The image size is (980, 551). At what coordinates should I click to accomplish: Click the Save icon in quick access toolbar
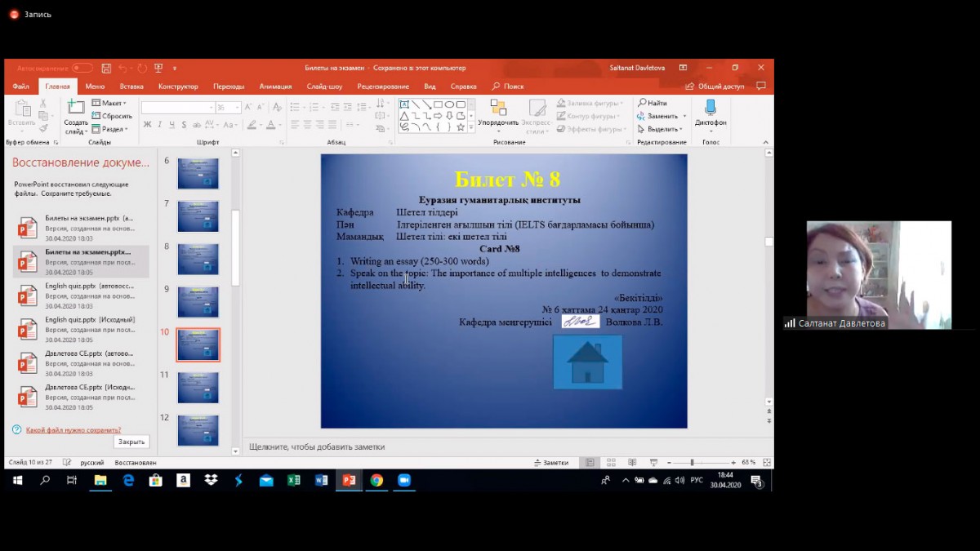106,69
